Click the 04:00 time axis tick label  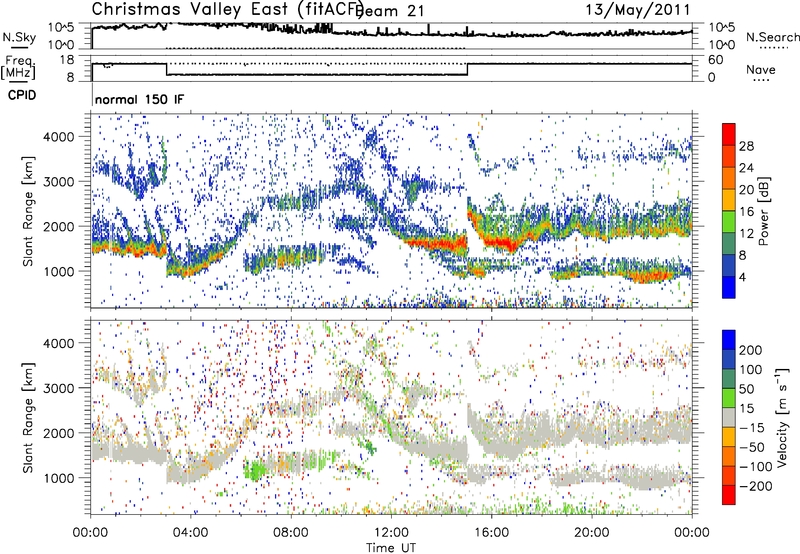(191, 533)
